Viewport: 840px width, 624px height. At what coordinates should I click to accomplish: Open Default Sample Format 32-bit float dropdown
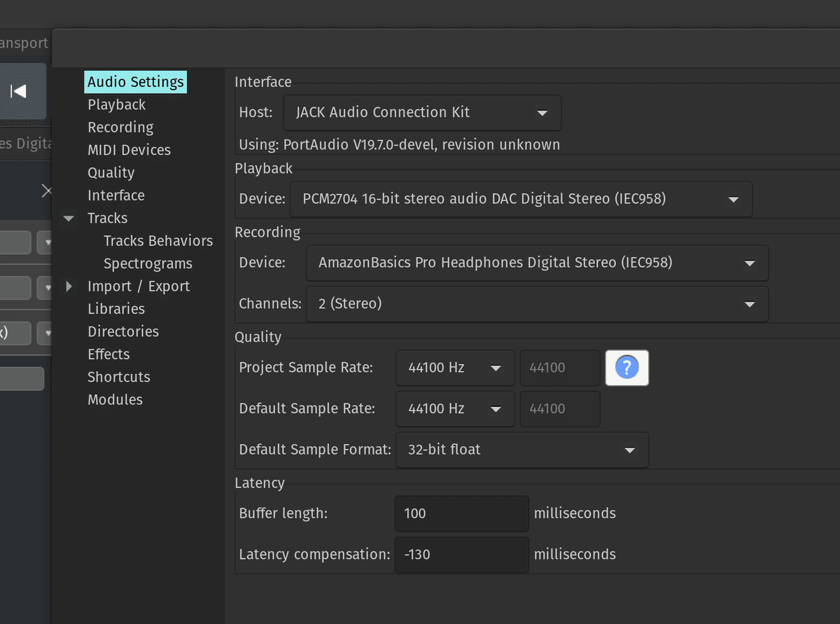click(x=522, y=450)
